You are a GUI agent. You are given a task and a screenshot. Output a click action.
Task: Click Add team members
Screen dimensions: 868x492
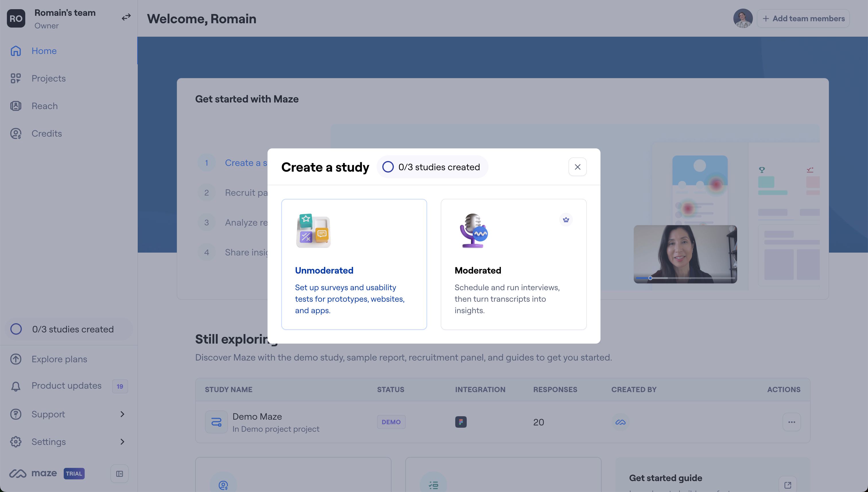coord(803,19)
